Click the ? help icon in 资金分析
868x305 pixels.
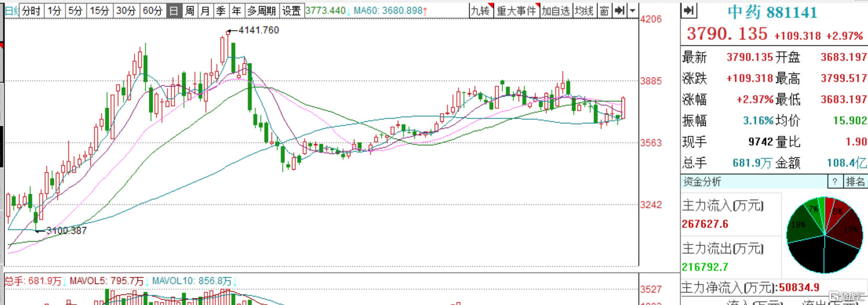[835, 182]
